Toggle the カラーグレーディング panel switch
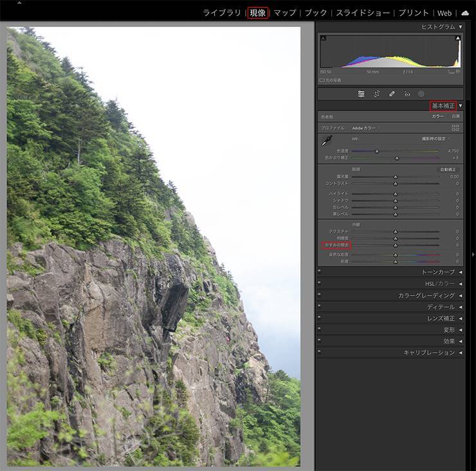This screenshot has width=476, height=471. [319, 294]
